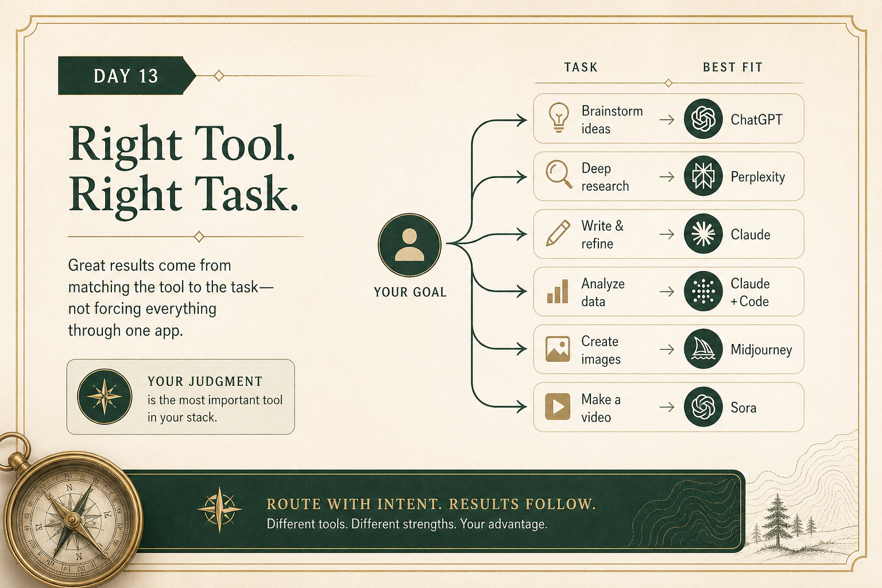This screenshot has width=882, height=588.
Task: Click the Midjourney sailboat logo icon
Action: click(x=703, y=349)
